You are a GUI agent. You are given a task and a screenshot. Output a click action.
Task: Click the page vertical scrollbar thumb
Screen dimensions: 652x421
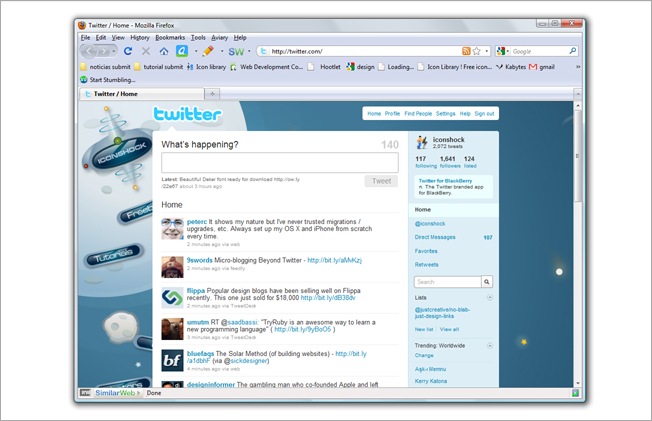pyautogui.click(x=578, y=156)
